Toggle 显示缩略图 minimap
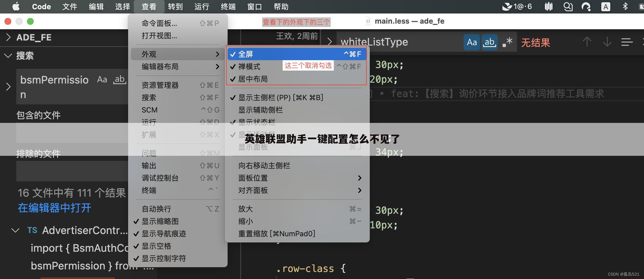Viewport: 644px width, 279px height. point(178,221)
